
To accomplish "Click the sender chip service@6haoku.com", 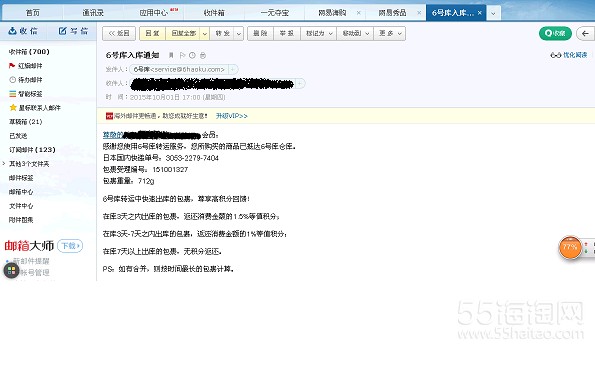I will [x=179, y=69].
